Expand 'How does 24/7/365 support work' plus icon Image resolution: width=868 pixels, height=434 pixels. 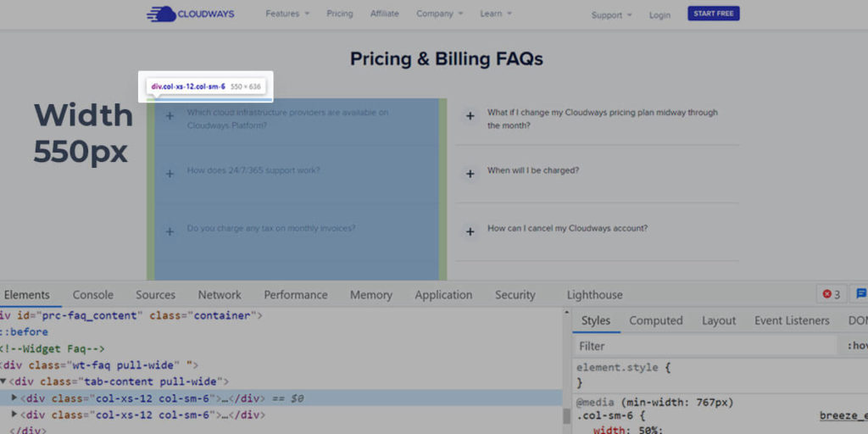[170, 174]
